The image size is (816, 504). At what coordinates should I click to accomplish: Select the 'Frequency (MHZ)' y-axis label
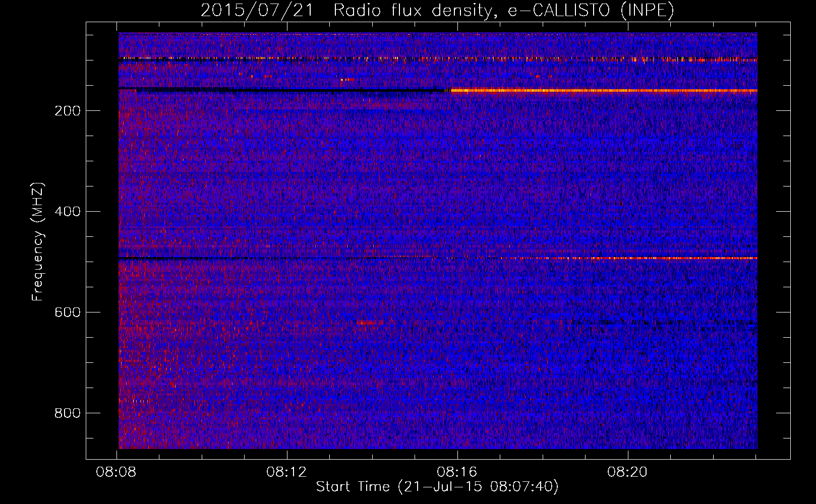click(x=38, y=242)
